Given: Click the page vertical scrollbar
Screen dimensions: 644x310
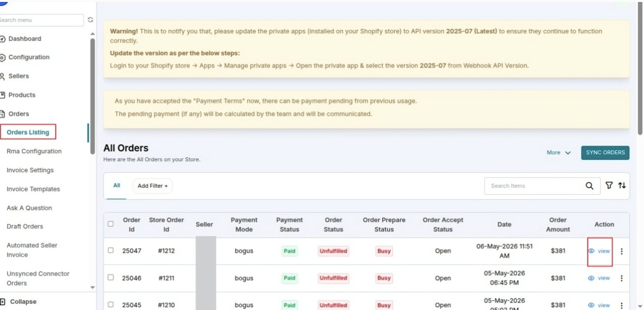Looking at the screenshot, I should click(x=640, y=68).
